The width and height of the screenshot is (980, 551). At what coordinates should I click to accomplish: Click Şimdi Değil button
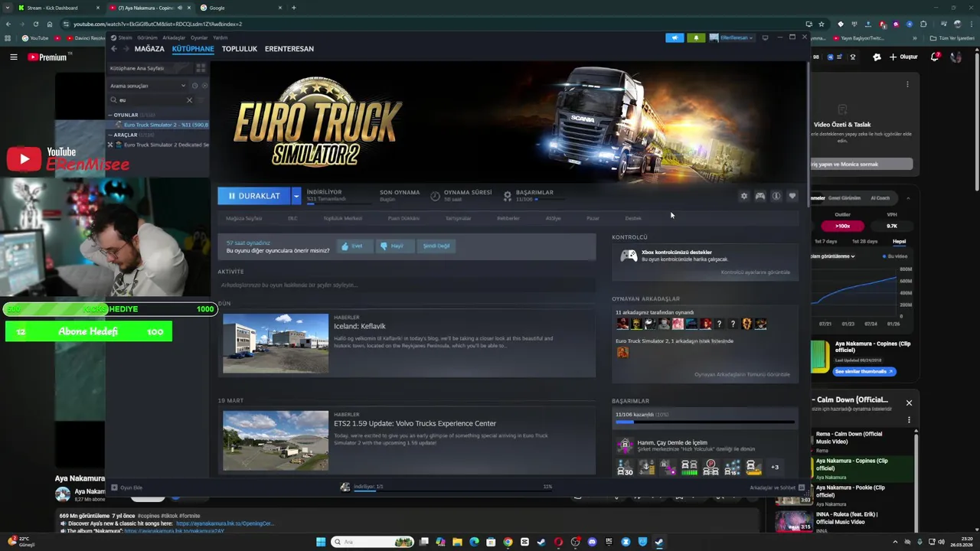click(x=436, y=246)
